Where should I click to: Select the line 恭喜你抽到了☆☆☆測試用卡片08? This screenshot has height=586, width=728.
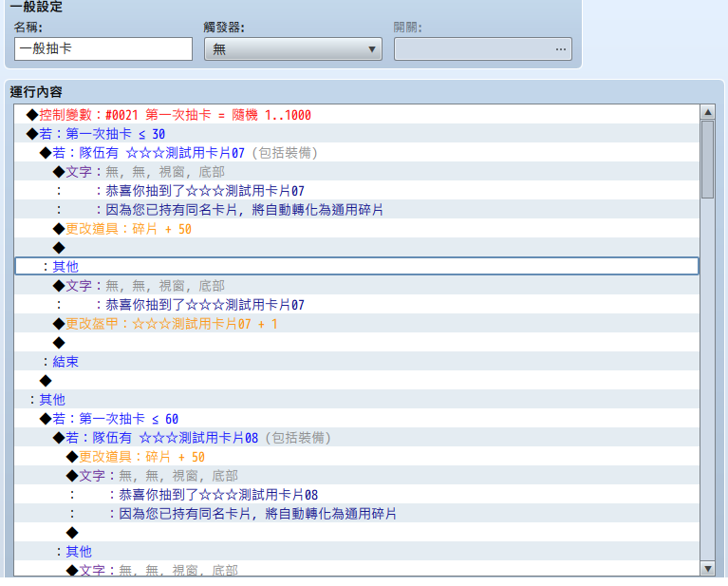coord(357,495)
